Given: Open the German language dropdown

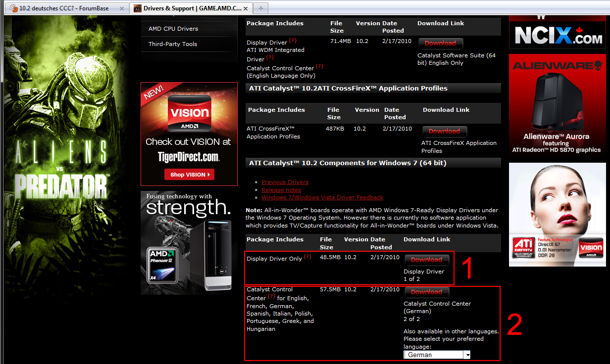Looking at the screenshot, I should (437, 355).
